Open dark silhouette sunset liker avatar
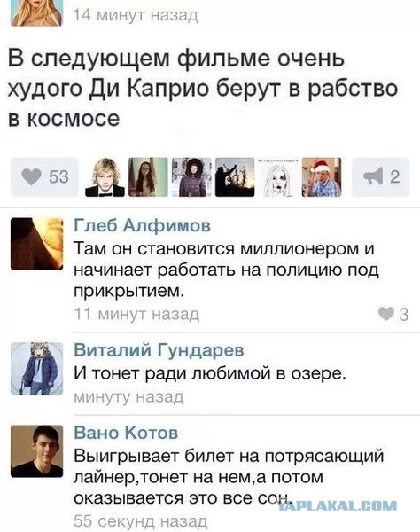 click(235, 177)
